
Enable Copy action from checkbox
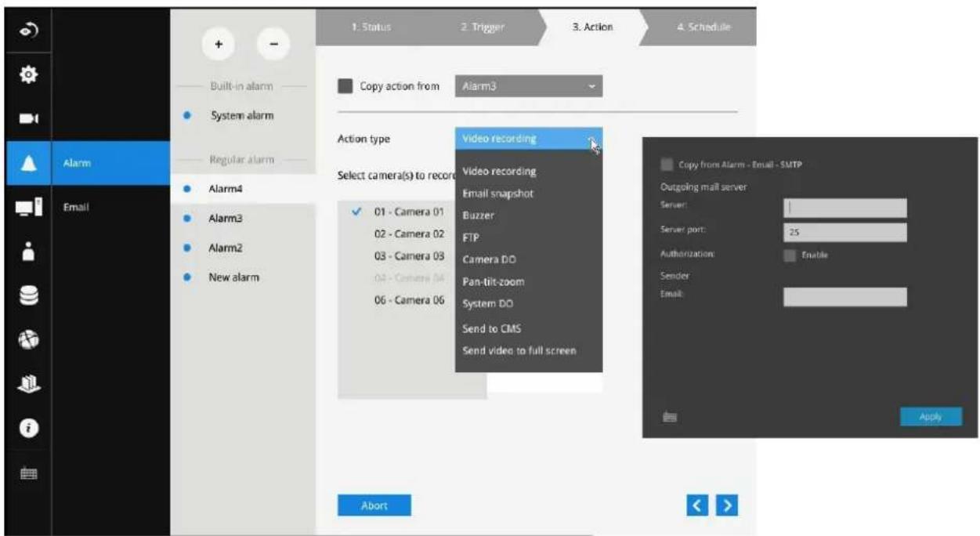coord(345,86)
